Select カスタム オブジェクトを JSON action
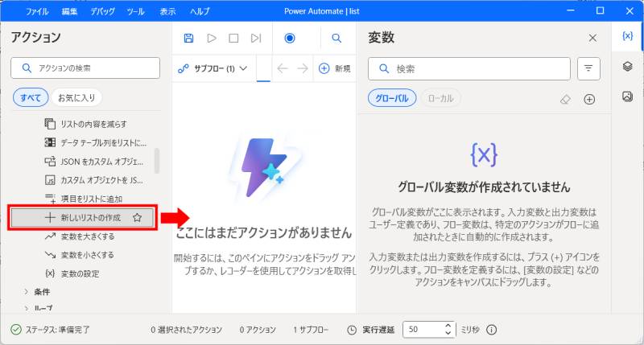The height and width of the screenshot is (345, 644). (x=93, y=180)
